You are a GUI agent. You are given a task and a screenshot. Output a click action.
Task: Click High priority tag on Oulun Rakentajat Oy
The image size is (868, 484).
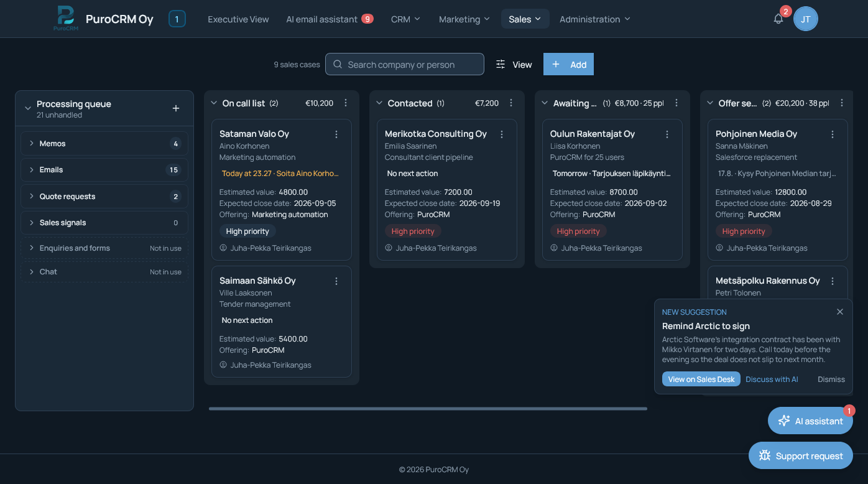point(578,231)
